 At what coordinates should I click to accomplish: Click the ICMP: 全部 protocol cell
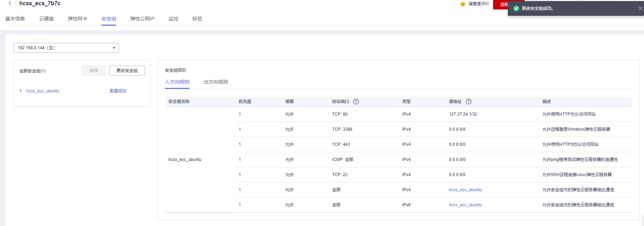point(343,160)
